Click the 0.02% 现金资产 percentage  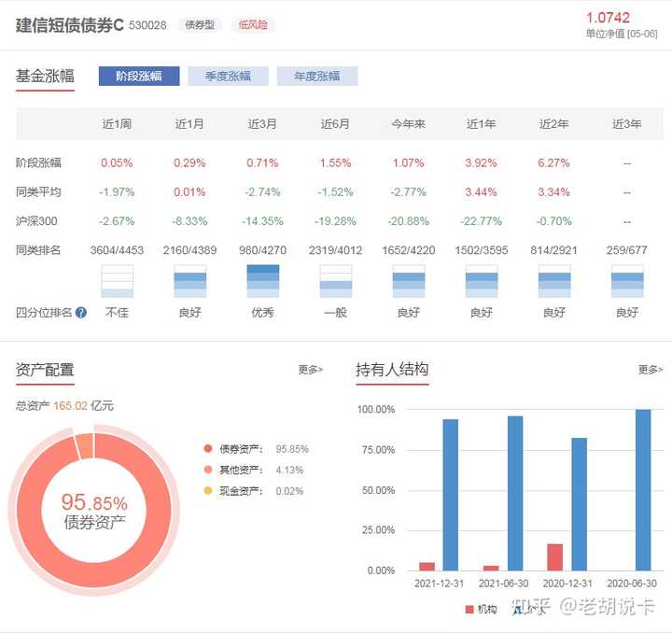[289, 491]
